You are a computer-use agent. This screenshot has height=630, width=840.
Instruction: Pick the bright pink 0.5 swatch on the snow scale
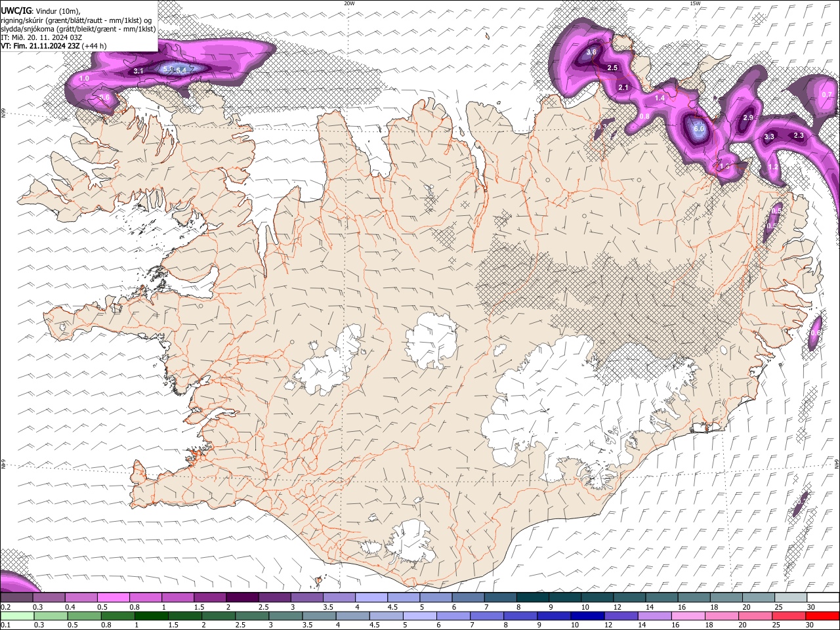(x=113, y=597)
